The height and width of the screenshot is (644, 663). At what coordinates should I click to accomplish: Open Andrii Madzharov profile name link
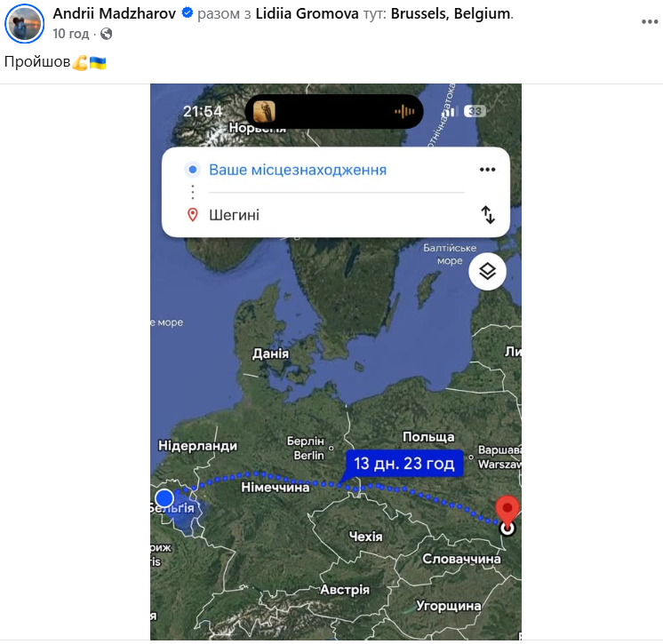(x=114, y=13)
